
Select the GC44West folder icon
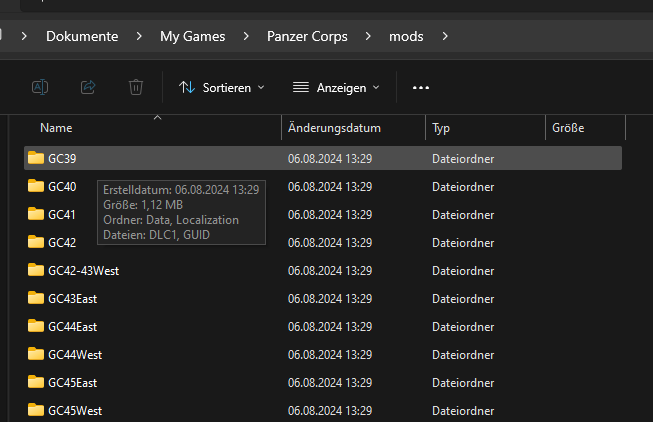pyautogui.click(x=36, y=354)
